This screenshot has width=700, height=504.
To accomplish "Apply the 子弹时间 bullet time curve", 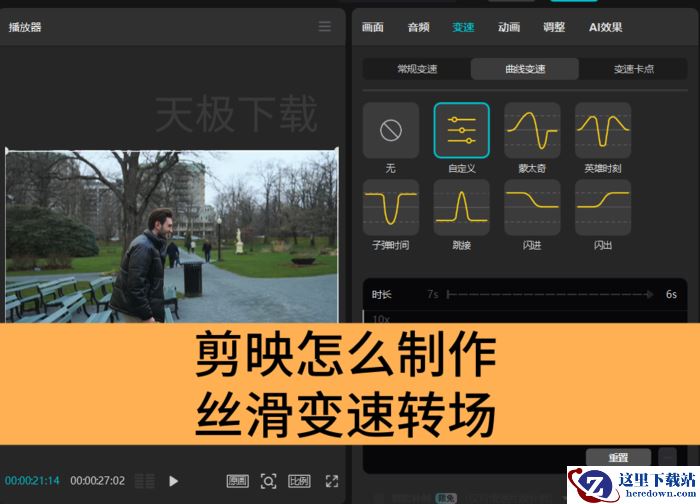I will click(x=391, y=208).
